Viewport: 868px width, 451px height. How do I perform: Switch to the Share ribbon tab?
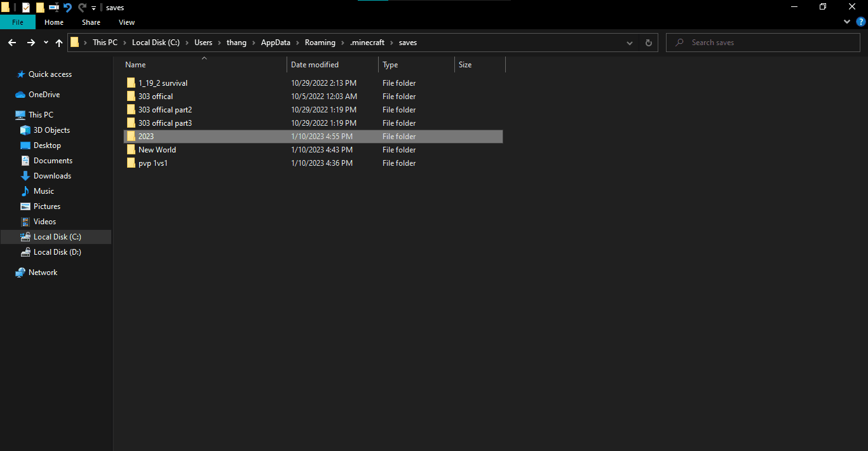pyautogui.click(x=91, y=22)
